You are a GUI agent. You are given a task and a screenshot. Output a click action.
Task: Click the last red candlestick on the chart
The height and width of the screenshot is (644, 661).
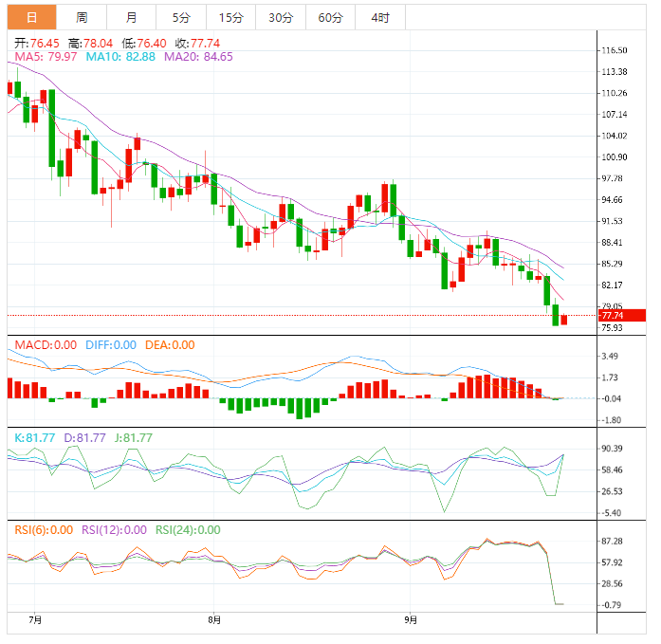coord(564,320)
